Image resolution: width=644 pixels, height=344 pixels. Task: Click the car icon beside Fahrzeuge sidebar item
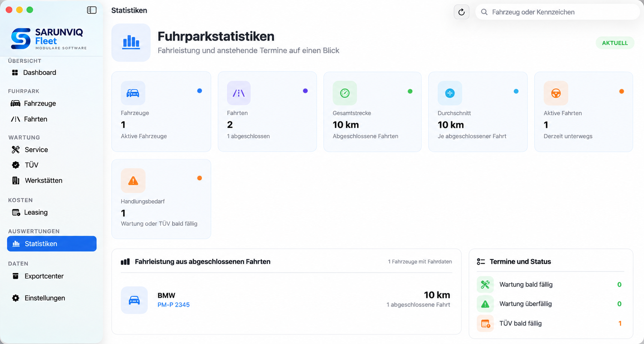pos(15,103)
